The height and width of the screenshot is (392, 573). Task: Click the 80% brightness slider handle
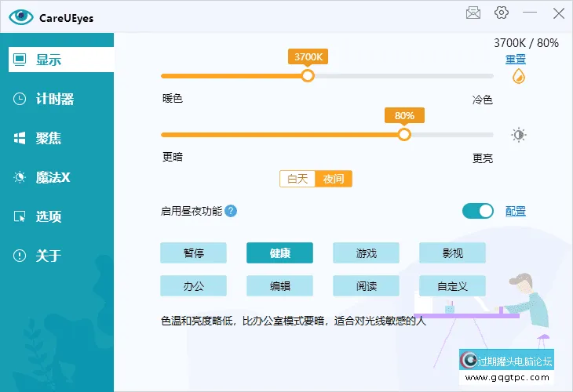click(404, 135)
